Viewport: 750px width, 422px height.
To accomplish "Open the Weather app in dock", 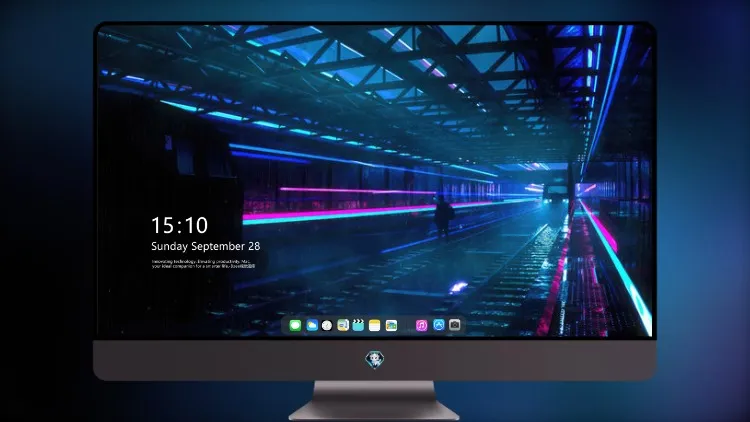I will coord(312,325).
